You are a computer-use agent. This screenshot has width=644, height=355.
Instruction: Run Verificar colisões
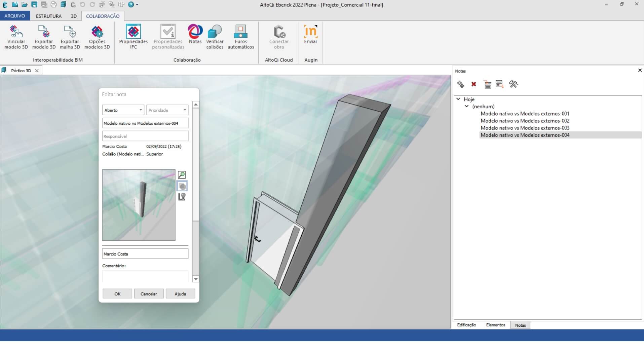(x=215, y=37)
